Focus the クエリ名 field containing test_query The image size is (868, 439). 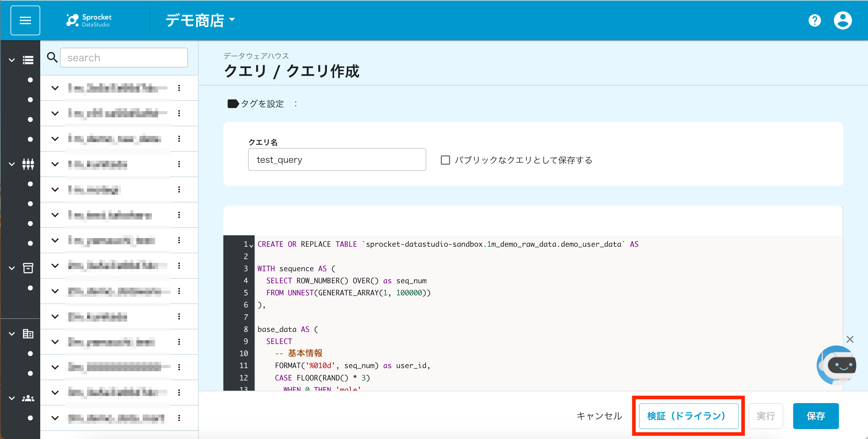click(x=337, y=159)
